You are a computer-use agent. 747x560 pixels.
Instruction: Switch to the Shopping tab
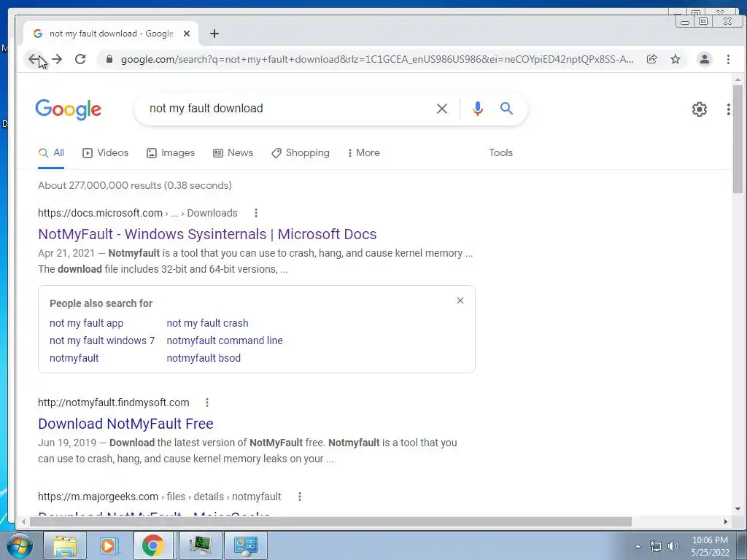click(x=300, y=153)
